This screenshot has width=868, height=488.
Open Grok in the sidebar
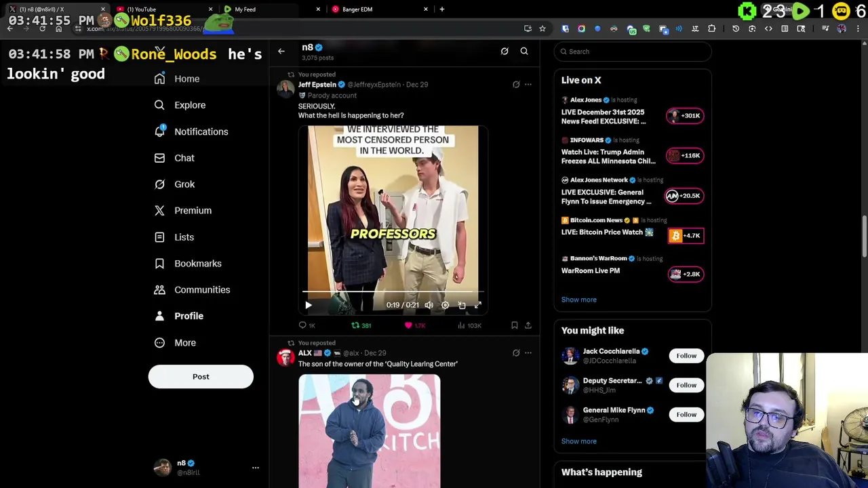[174, 184]
